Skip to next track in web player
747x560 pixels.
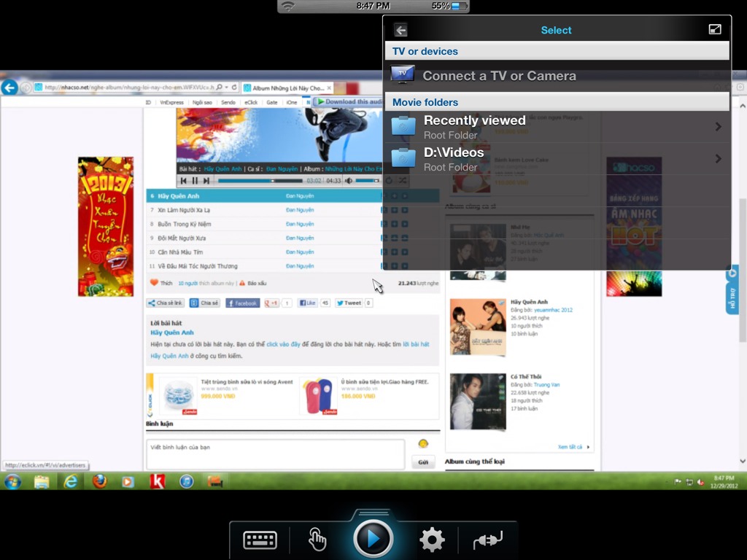point(206,181)
